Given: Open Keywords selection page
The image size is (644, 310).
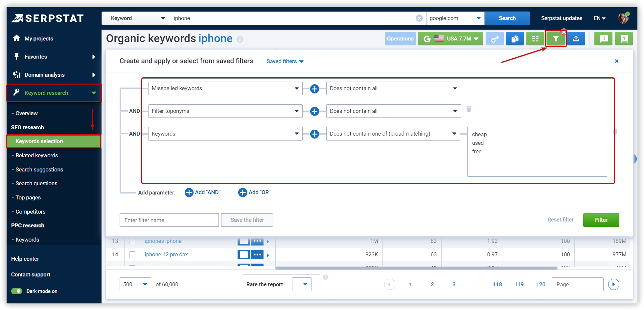Looking at the screenshot, I should tap(54, 141).
